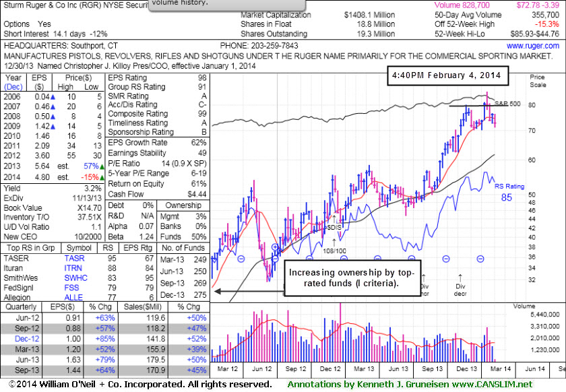Click the Cash Flow $4.44 value
The image size is (566, 392).
pos(197,194)
